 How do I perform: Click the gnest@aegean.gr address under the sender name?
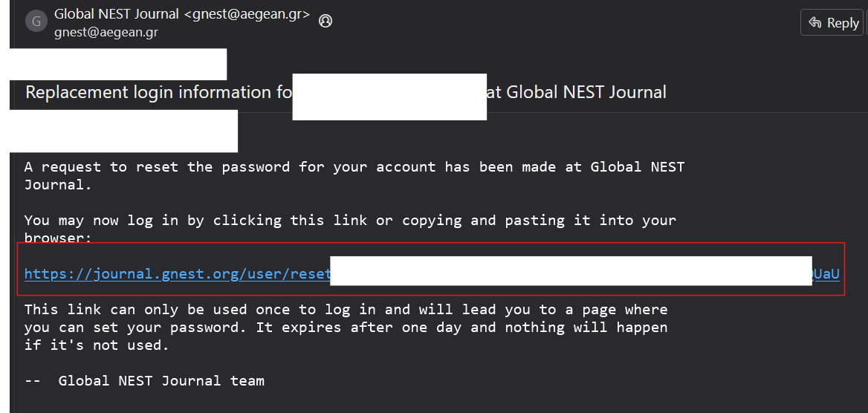coord(106,32)
